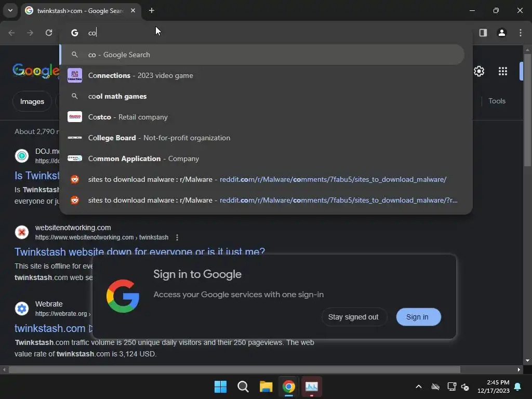This screenshot has width=532, height=399.
Task: Click the DOJ.me site favicon
Action: click(22, 156)
